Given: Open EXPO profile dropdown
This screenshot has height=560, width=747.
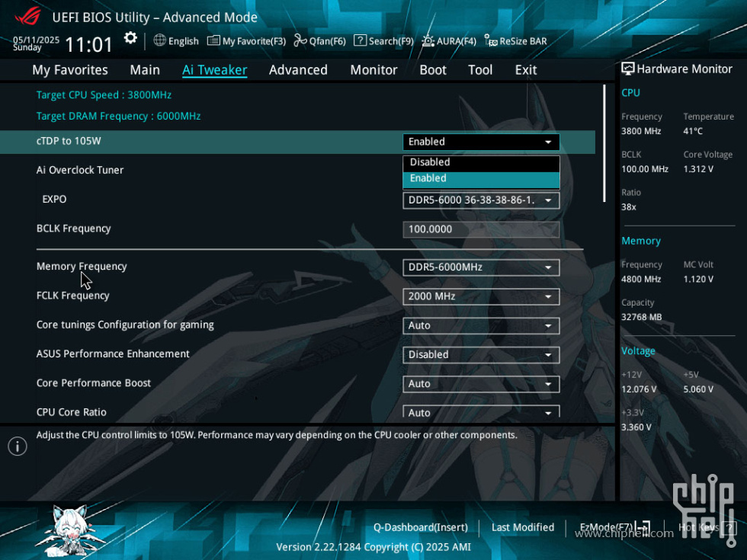Looking at the screenshot, I should coord(481,200).
